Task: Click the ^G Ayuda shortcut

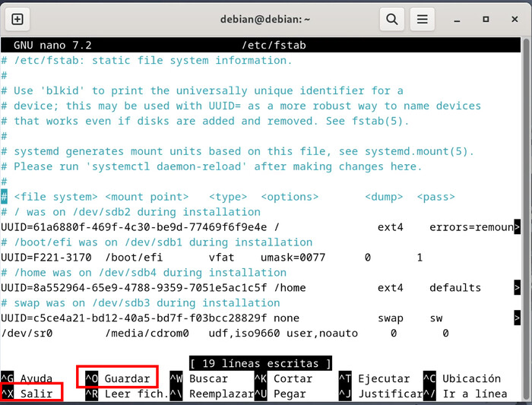Action: coord(27,378)
